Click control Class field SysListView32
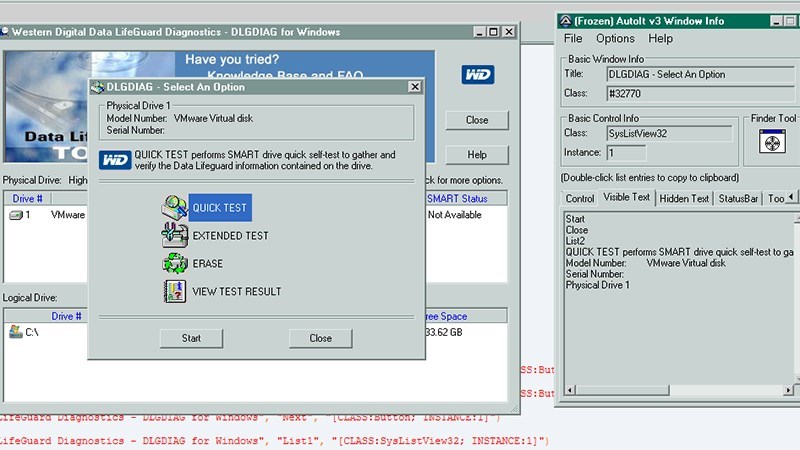This screenshot has height=450, width=800. pyautogui.click(x=669, y=134)
